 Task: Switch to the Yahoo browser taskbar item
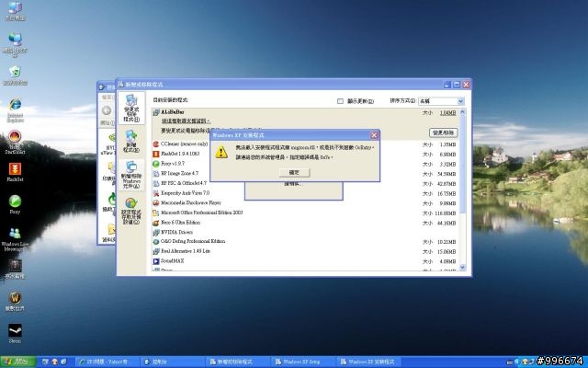[x=107, y=362]
